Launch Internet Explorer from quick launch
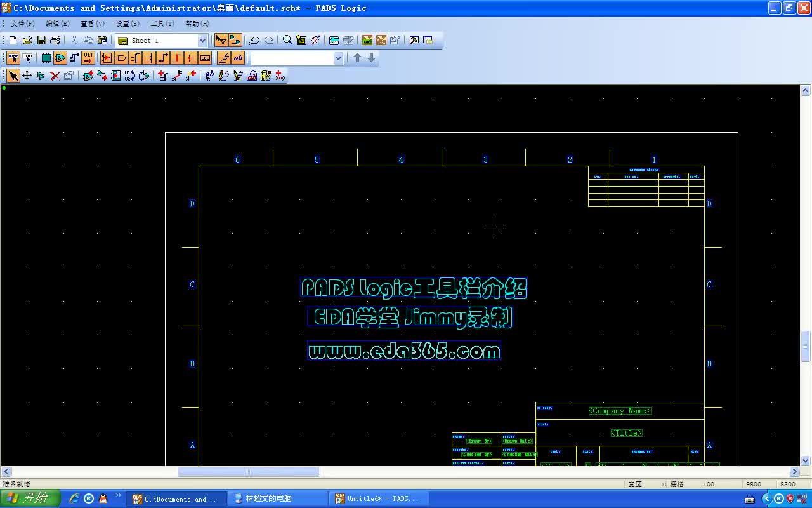Screen dimensions: 812x508 click(74, 498)
